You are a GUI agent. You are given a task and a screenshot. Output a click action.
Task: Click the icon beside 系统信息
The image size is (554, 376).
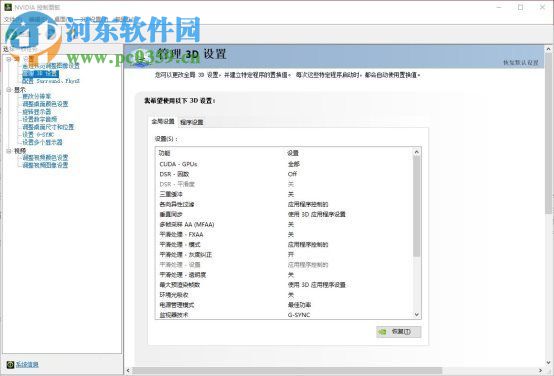[11, 364]
